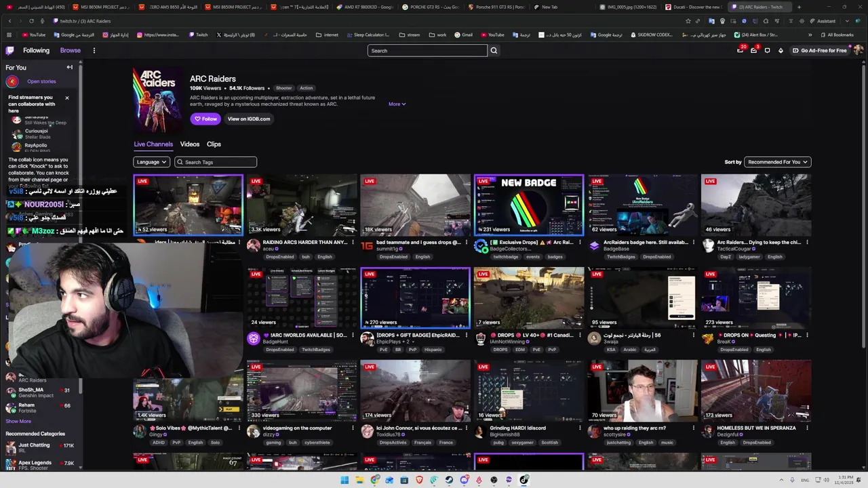
Task: Open the Recommended For You sort dropdown
Action: click(777, 162)
